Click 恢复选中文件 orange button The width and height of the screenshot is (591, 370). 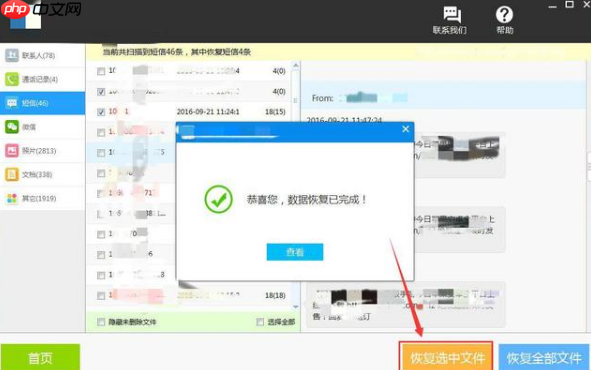[446, 357]
